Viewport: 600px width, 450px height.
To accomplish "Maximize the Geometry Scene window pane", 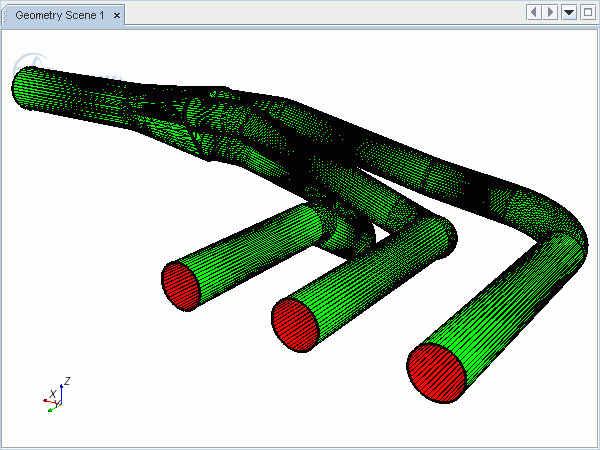I will tap(588, 12).
